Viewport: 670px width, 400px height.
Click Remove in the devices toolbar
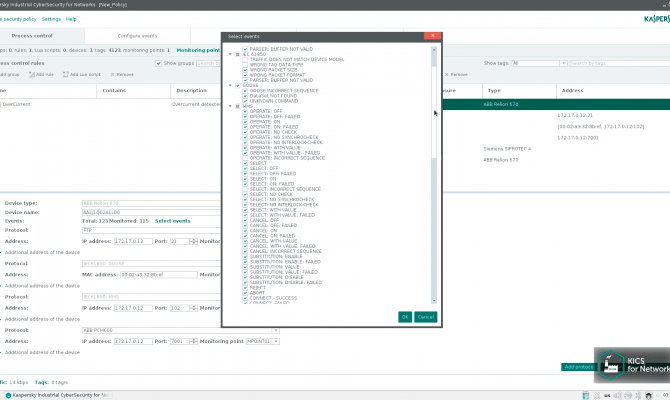pos(456,74)
